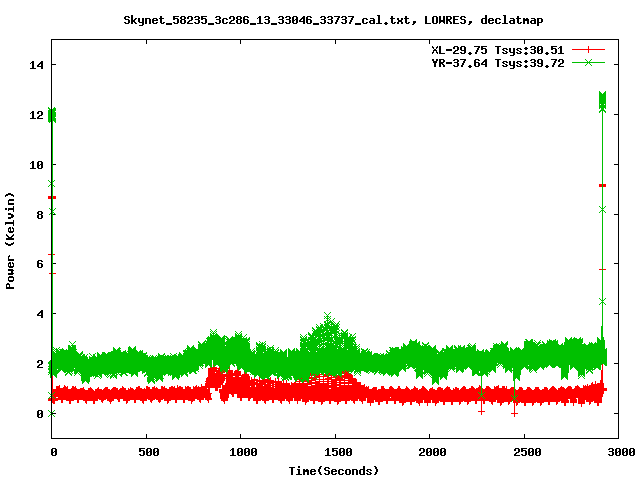Screen dimensions: 640x480
Task: Click the y-axis tick label 6
Action: coord(40,264)
